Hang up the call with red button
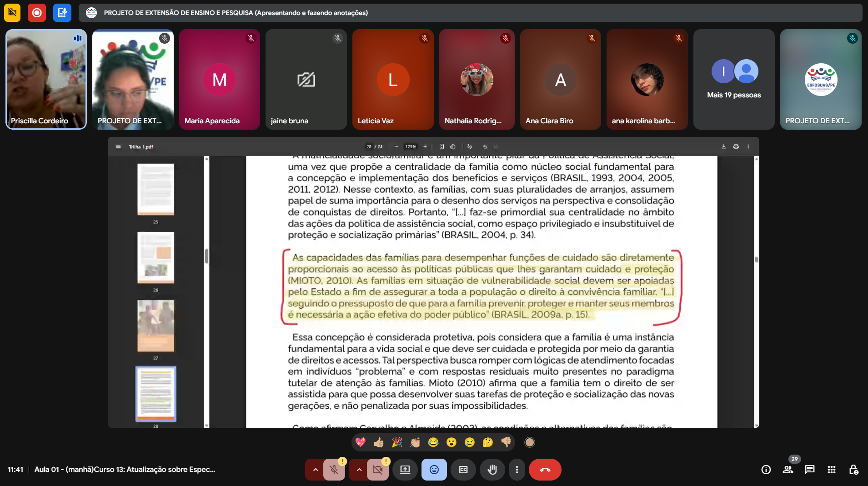868x486 pixels. [545, 470]
